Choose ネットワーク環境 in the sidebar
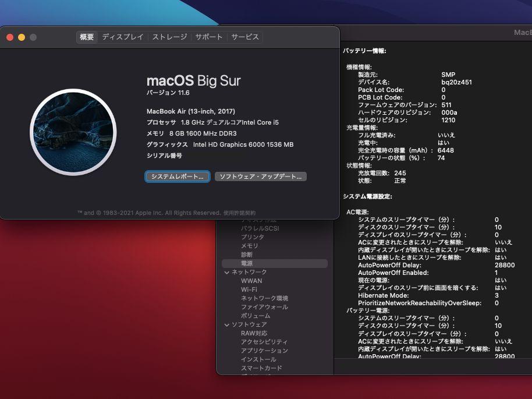 click(264, 298)
